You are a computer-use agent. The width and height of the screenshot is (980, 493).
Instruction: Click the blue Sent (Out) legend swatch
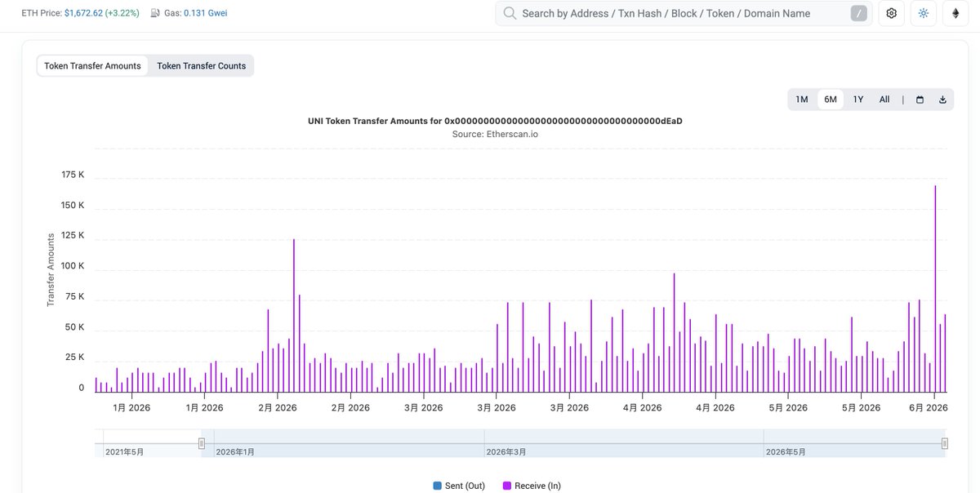tap(437, 486)
